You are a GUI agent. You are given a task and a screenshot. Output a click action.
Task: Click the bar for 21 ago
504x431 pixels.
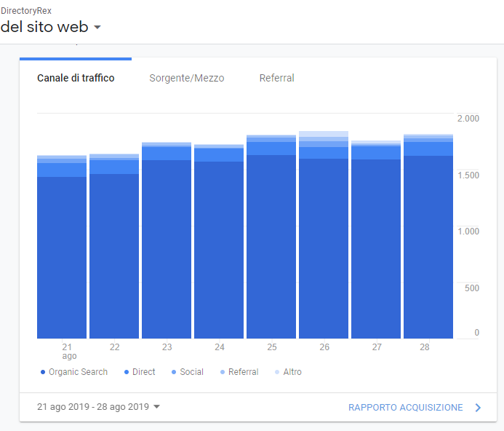point(62,247)
